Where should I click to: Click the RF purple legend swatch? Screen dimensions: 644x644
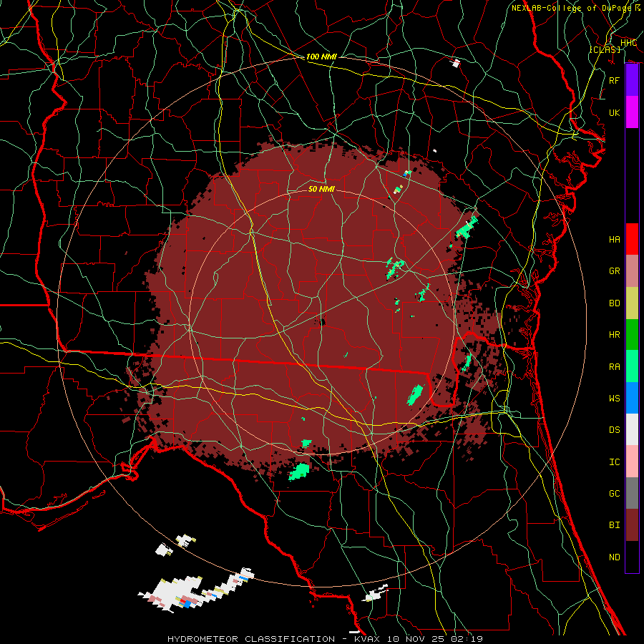click(632, 80)
